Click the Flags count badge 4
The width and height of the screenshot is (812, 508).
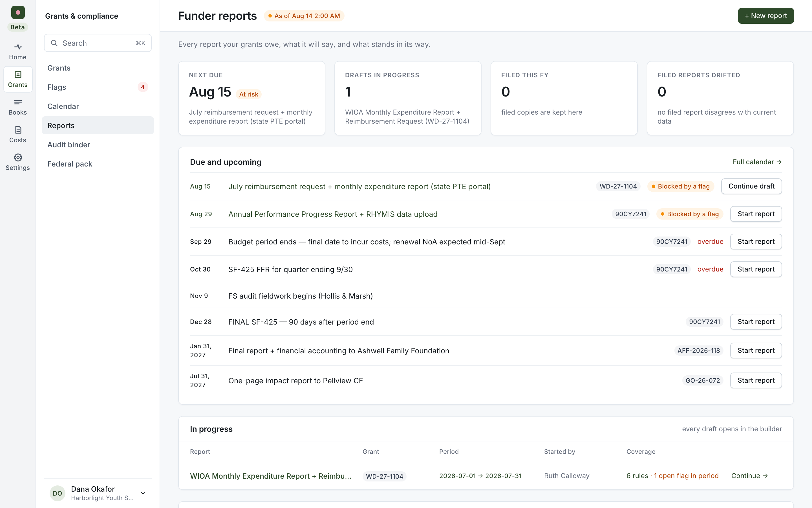click(143, 87)
